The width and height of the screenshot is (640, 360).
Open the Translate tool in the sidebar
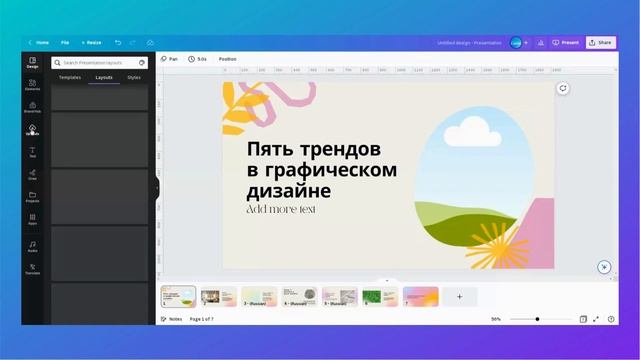coord(32,269)
